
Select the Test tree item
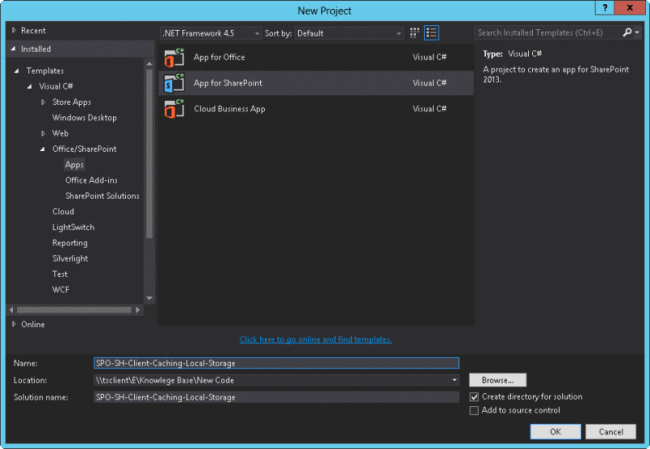click(60, 274)
